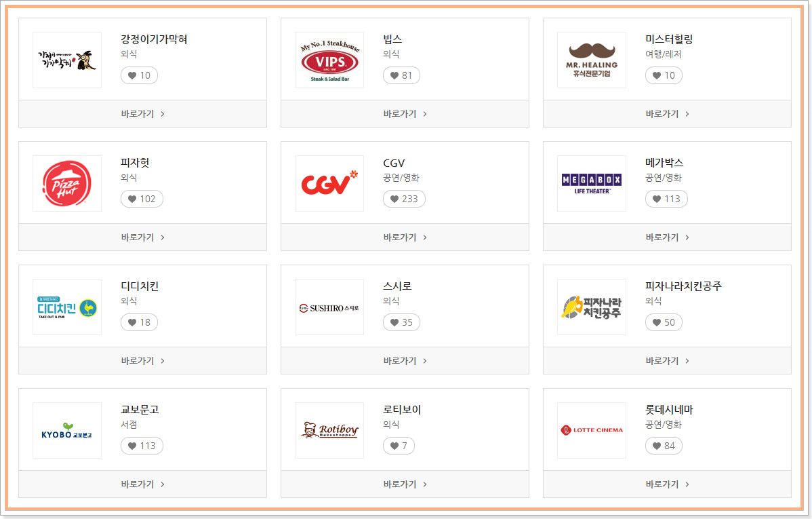Viewport: 812px width, 519px height.
Task: Open 바로가기 link for 로티보이
Action: point(405,484)
